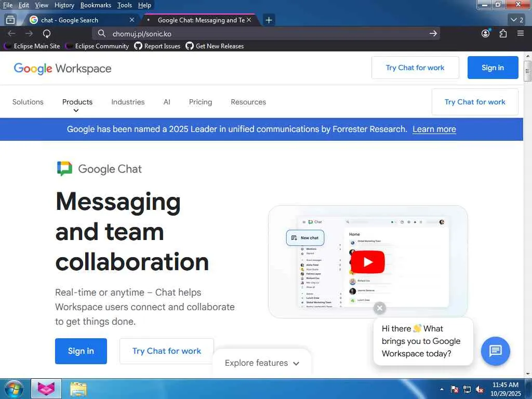The height and width of the screenshot is (399, 532).
Task: Open the file explorer taskbar icon
Action: (x=78, y=389)
